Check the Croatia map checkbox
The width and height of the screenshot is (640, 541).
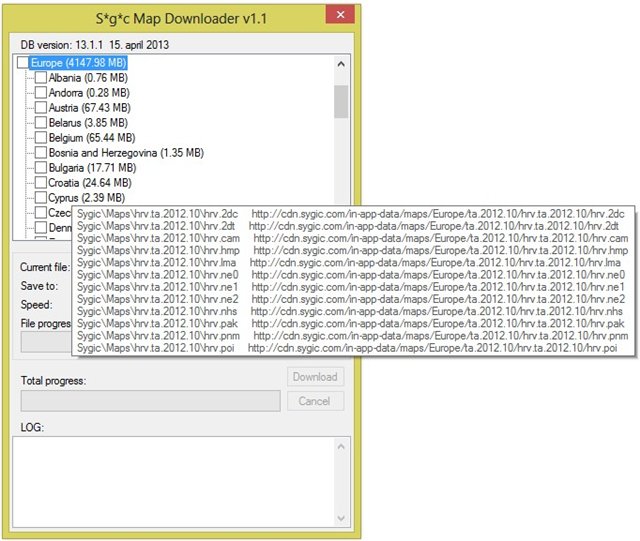40,183
